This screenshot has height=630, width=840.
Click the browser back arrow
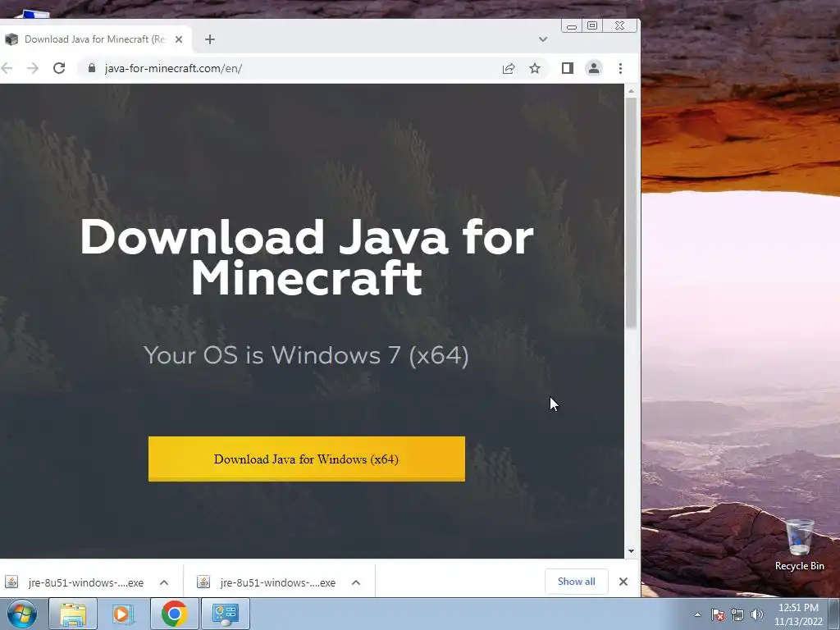tap(7, 68)
